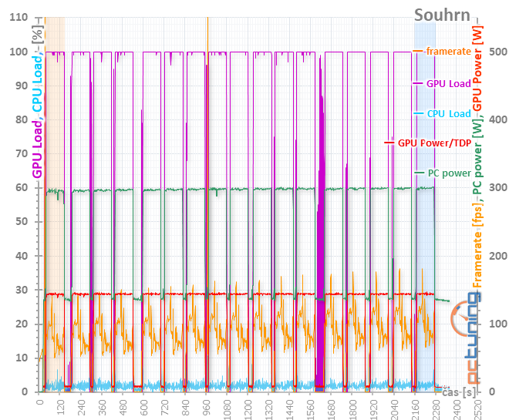The image size is (509, 420).
Task: Click the x-axis tick label 1560
Action: [x=312, y=409]
